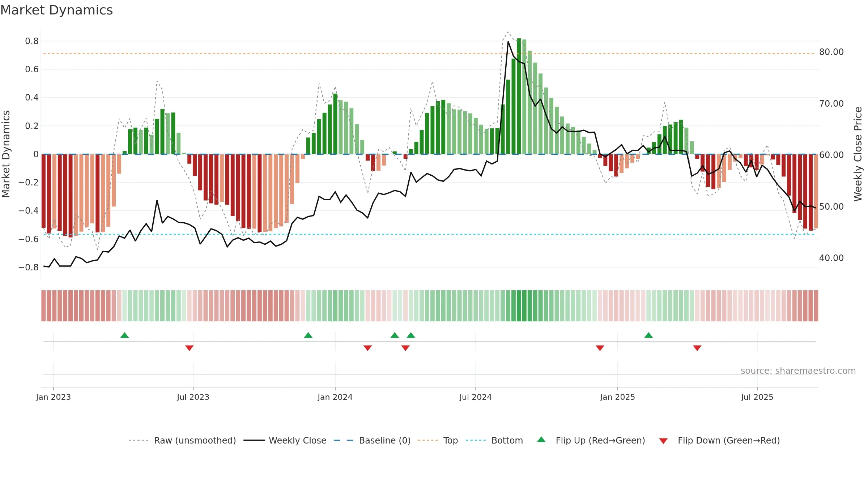The image size is (868, 488).
Task: Select the green flip-up marker before Jan 2024
Action: click(308, 335)
